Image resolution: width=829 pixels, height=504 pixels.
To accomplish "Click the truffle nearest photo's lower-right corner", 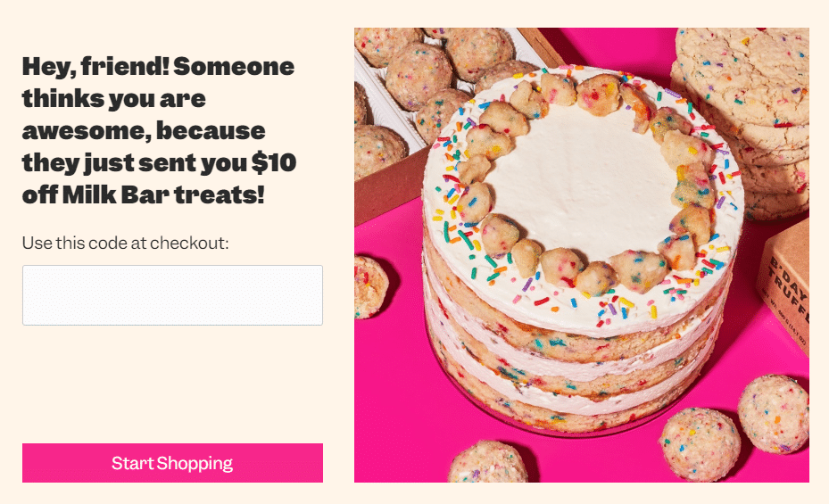I will (x=774, y=414).
